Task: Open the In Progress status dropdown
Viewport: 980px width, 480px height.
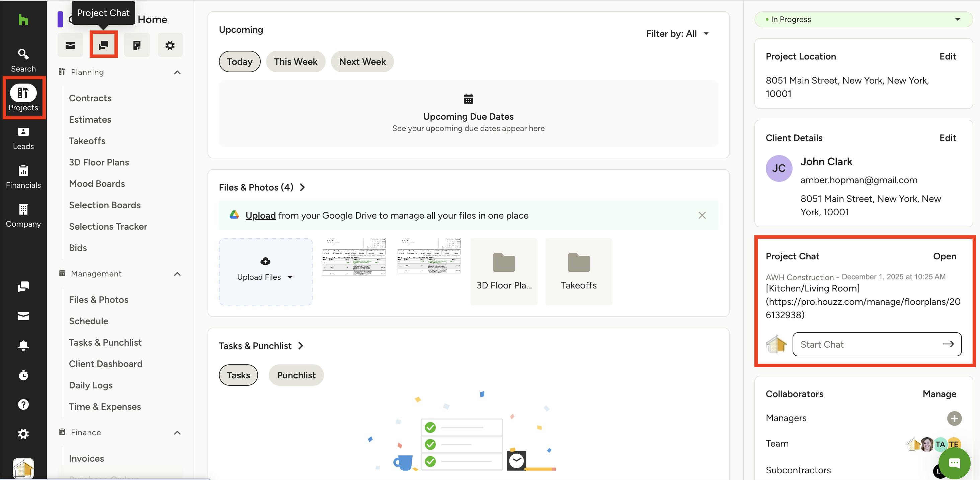Action: click(863, 19)
